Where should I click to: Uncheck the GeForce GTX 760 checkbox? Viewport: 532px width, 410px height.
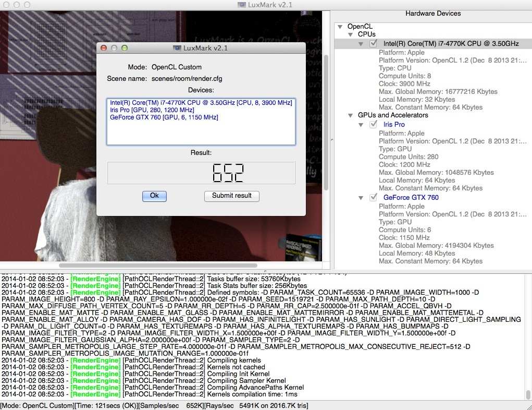tap(373, 197)
